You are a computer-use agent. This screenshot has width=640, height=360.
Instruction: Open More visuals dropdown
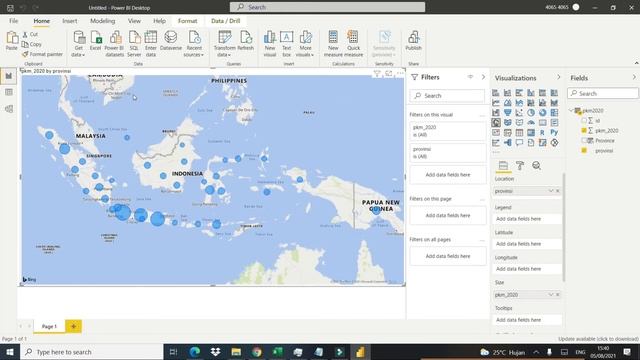(305, 43)
